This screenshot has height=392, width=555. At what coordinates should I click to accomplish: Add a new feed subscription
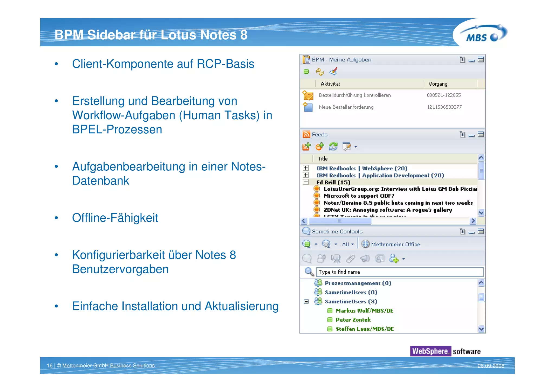point(306,147)
